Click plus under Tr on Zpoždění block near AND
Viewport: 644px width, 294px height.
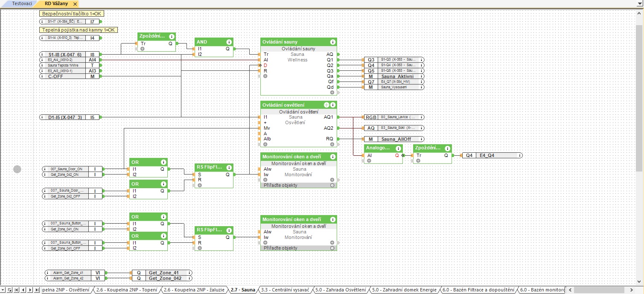tap(142, 49)
